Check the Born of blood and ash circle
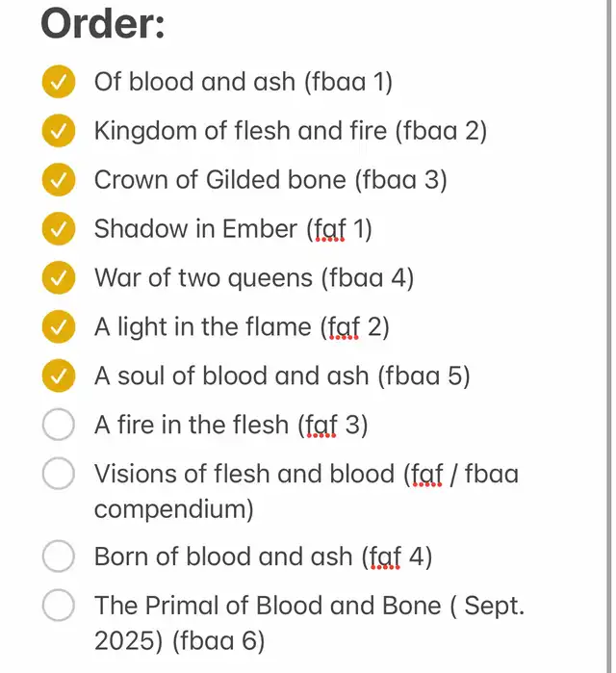 click(59, 557)
